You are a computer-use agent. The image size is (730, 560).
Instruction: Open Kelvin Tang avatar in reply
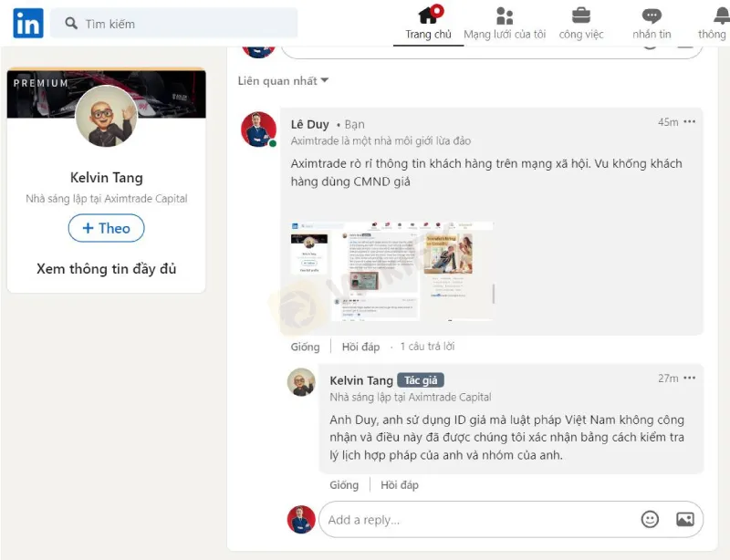(x=301, y=382)
